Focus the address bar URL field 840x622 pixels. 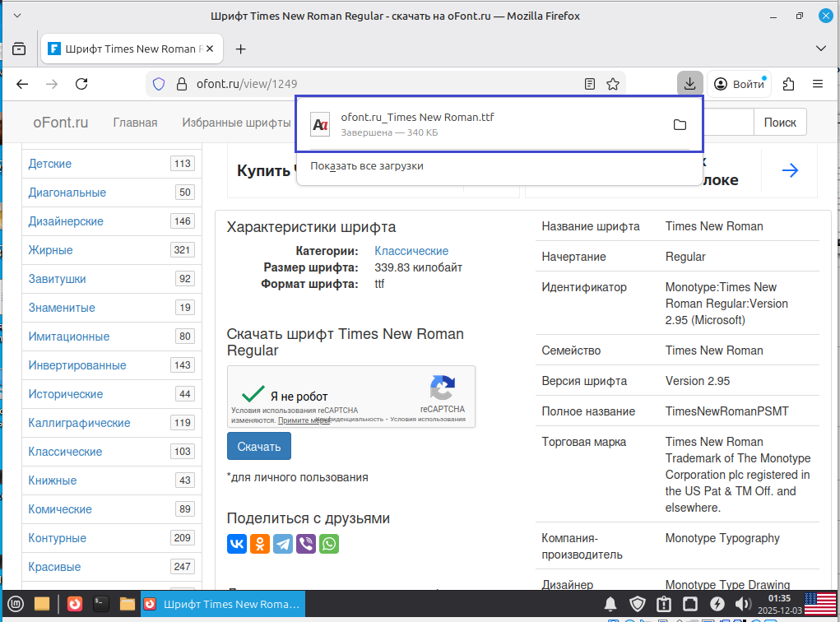click(x=386, y=84)
